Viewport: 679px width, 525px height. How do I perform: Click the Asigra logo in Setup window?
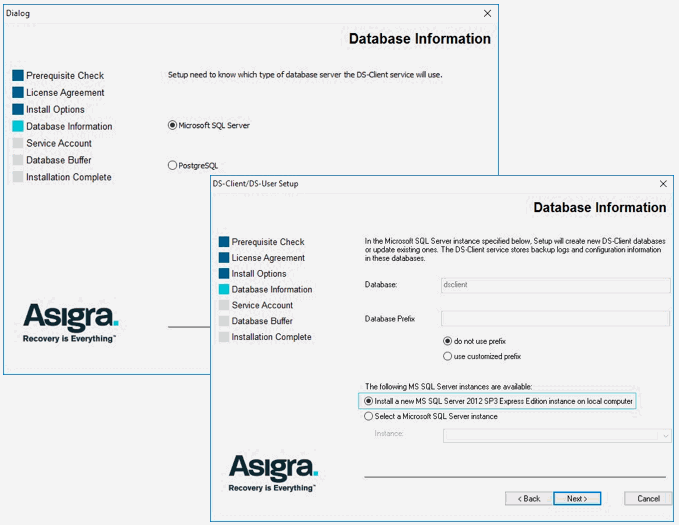273,473
